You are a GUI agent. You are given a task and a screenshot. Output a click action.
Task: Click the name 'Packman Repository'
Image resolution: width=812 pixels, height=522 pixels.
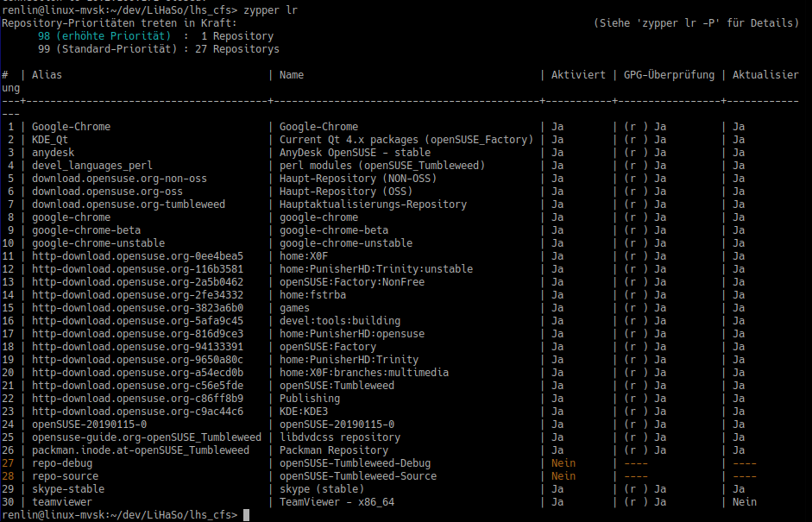click(334, 450)
